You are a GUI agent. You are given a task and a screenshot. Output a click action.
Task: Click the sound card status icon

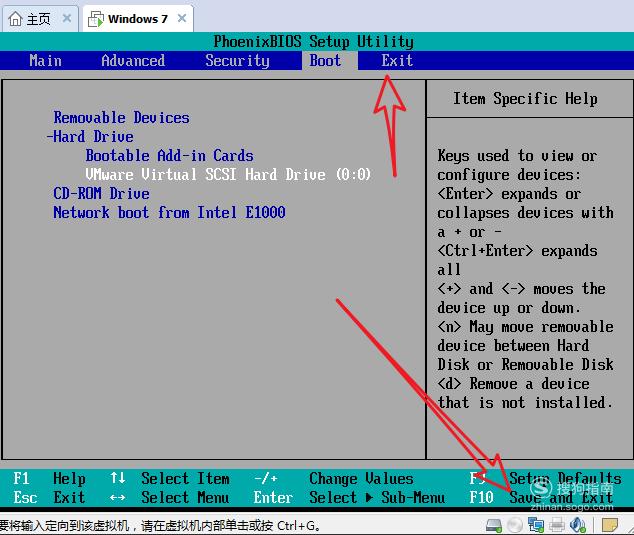pyautogui.click(x=577, y=525)
